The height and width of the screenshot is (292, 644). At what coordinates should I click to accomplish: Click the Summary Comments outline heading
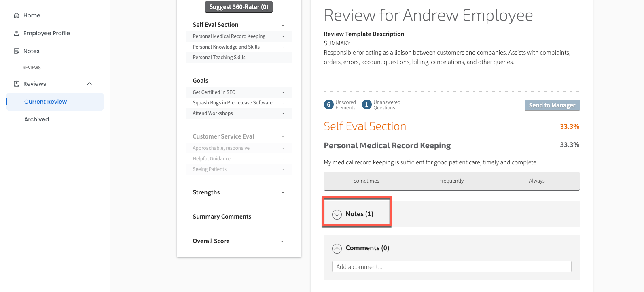coord(222,217)
